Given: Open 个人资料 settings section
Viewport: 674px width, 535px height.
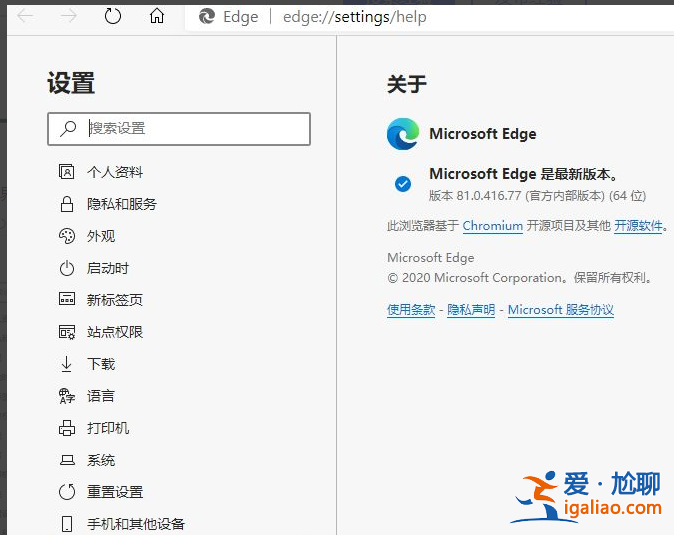Looking at the screenshot, I should click(115, 172).
